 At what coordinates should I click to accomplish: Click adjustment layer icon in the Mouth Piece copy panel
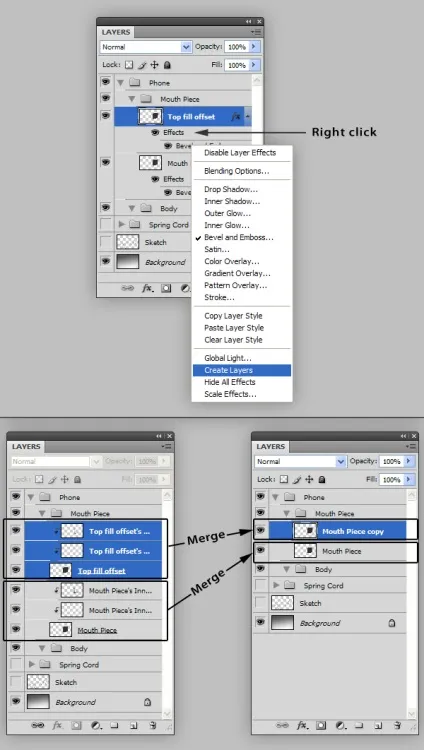340,725
